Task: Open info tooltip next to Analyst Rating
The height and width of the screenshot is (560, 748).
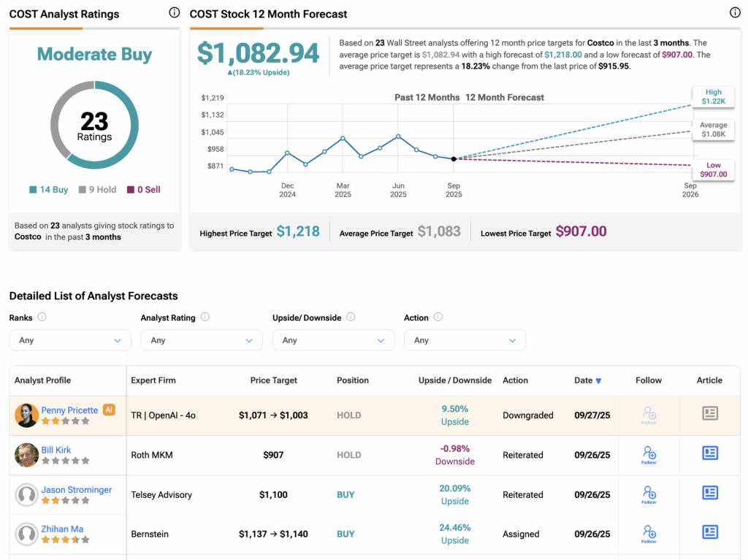Action: click(x=205, y=317)
